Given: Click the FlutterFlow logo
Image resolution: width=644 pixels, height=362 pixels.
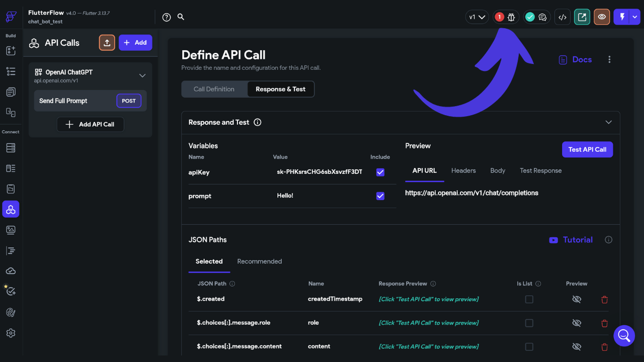Looking at the screenshot, I should (11, 17).
